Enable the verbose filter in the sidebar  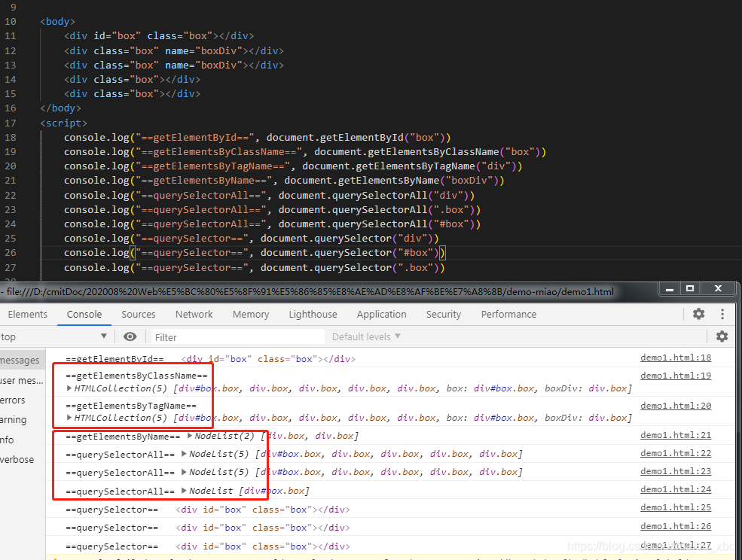(x=14, y=459)
